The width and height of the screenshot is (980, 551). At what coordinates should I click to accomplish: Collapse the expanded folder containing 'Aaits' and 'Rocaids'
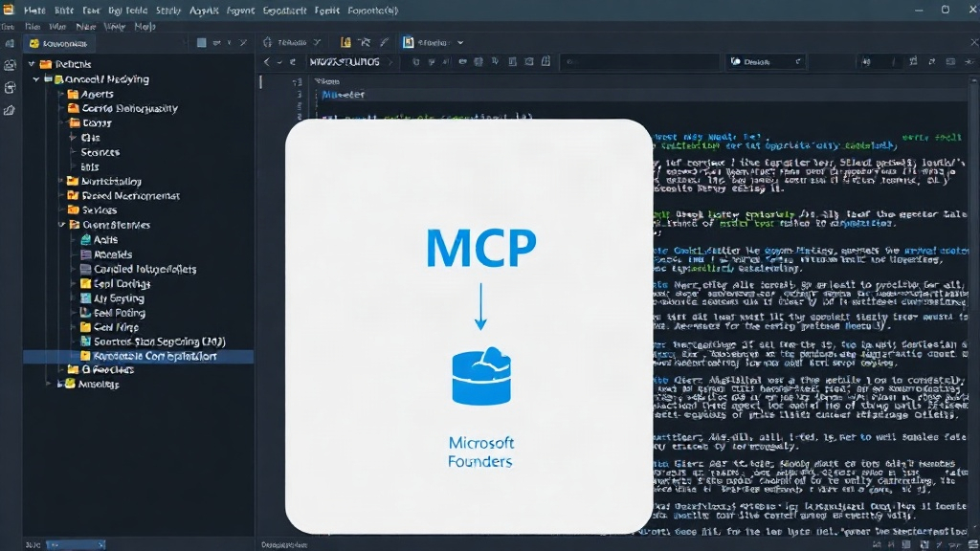click(x=61, y=225)
